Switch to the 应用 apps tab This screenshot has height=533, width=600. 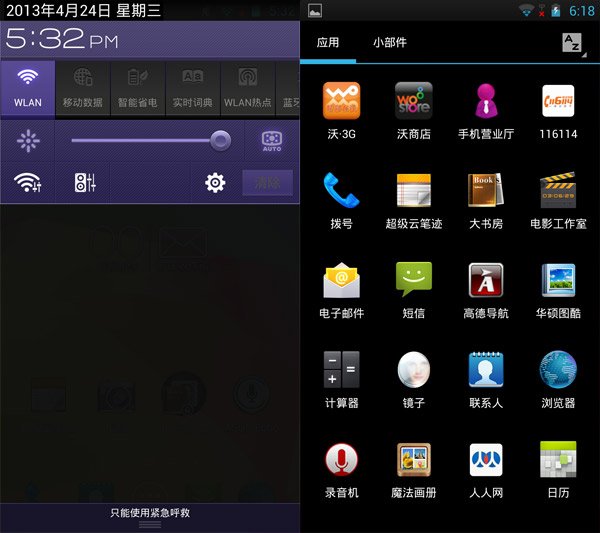click(x=328, y=42)
